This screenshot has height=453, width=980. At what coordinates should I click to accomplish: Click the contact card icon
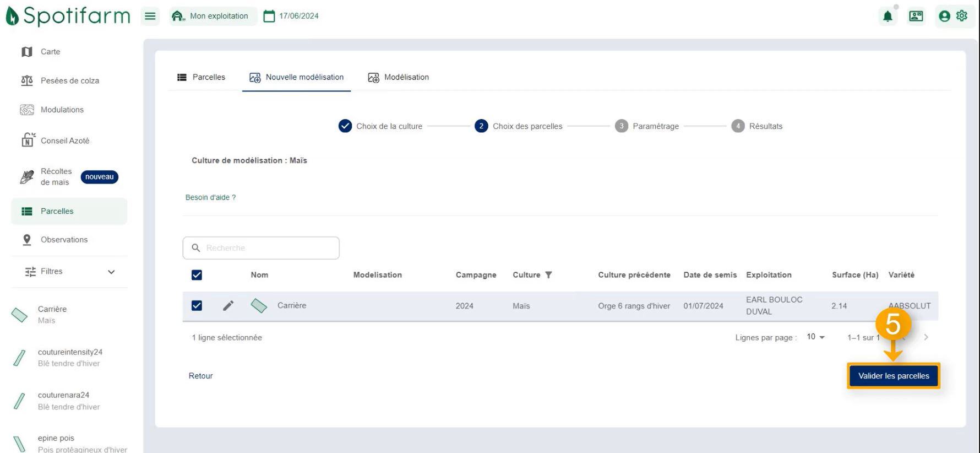pos(916,17)
